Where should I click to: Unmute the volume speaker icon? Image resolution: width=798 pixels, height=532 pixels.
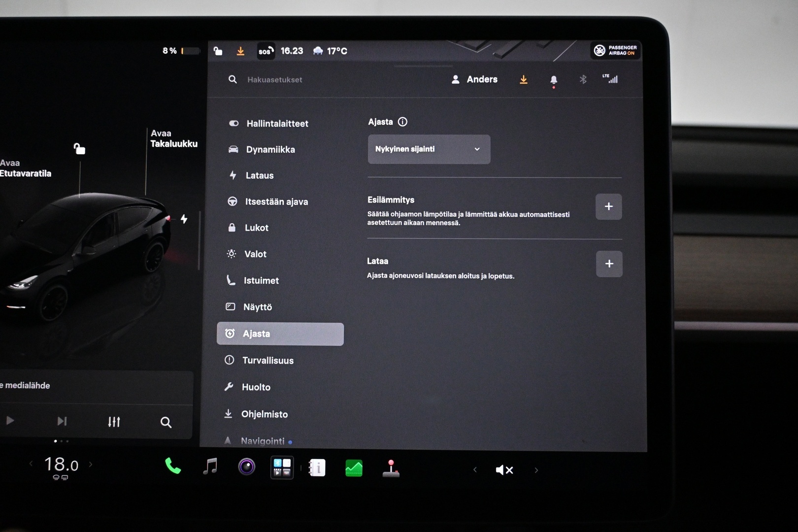tap(504, 470)
